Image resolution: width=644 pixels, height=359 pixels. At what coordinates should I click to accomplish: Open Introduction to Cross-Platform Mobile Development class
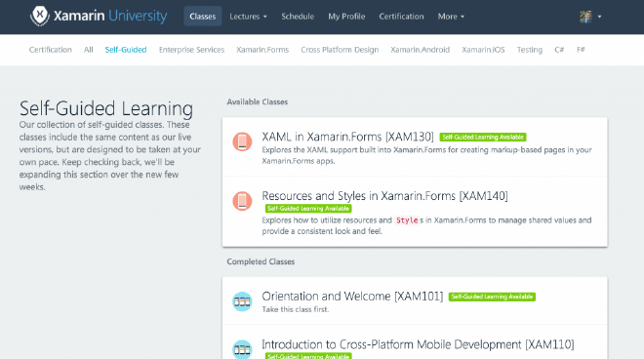[418, 344]
